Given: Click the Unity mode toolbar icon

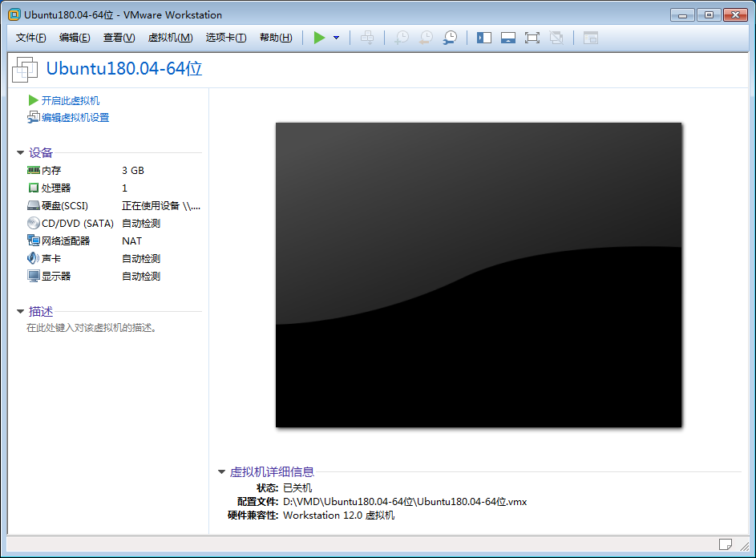Looking at the screenshot, I should pos(556,38).
